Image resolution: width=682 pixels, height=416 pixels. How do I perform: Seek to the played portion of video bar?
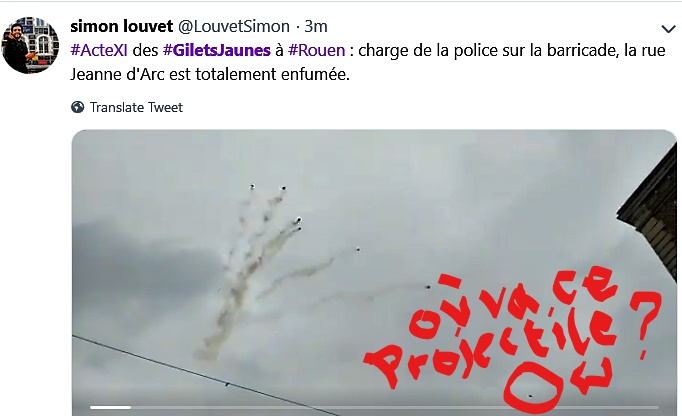coord(110,408)
